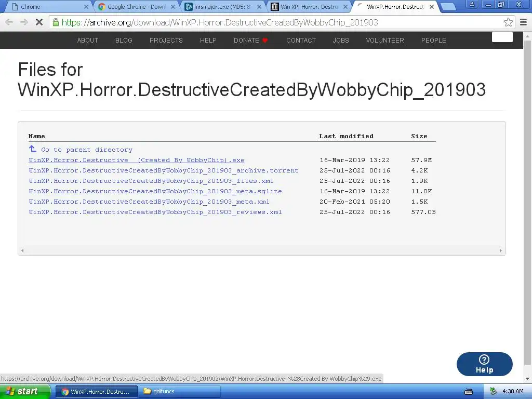The height and width of the screenshot is (399, 532).
Task: Click the 'Name' column header
Action: [x=37, y=136]
